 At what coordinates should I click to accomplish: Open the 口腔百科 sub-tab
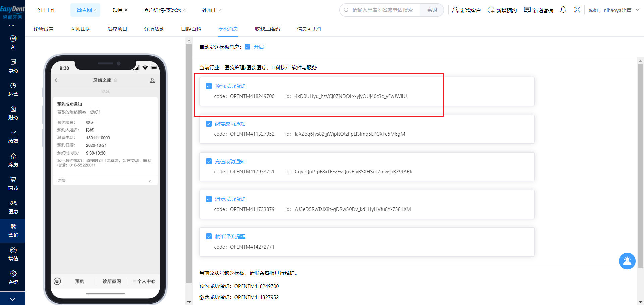click(191, 29)
